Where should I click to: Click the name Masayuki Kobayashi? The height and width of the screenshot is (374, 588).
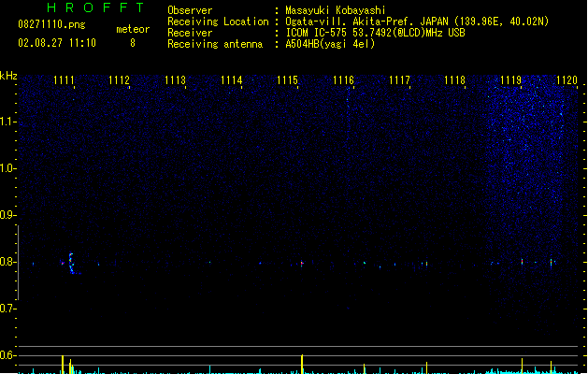tap(336, 10)
